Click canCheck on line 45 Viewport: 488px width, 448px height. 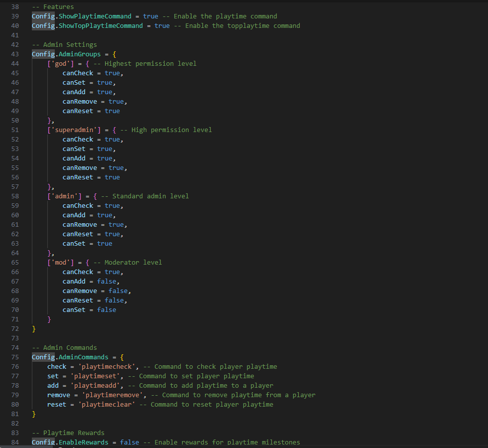(78, 73)
